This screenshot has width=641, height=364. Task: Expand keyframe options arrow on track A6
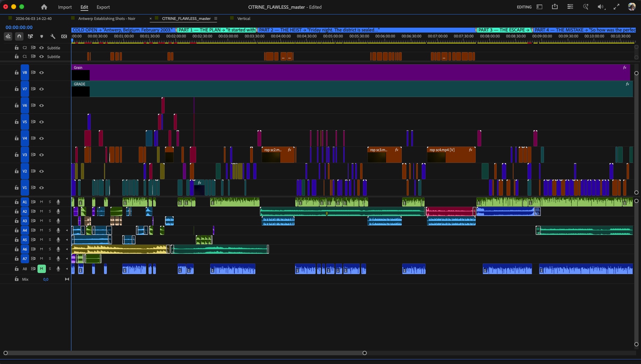point(67,249)
